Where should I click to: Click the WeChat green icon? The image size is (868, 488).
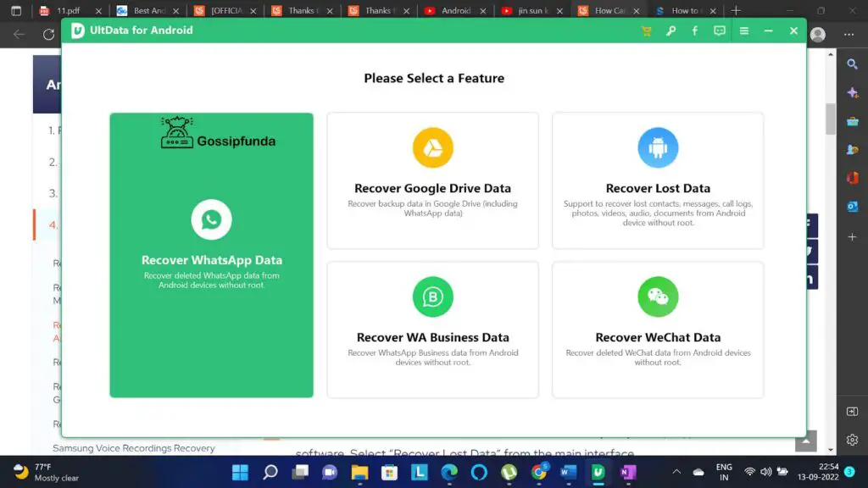[658, 297]
